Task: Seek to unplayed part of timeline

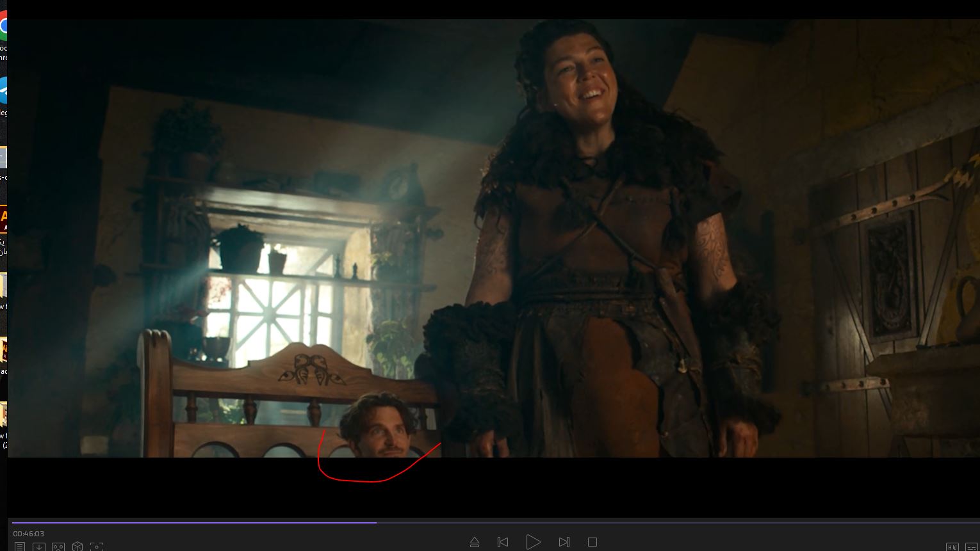Action: click(x=641, y=522)
